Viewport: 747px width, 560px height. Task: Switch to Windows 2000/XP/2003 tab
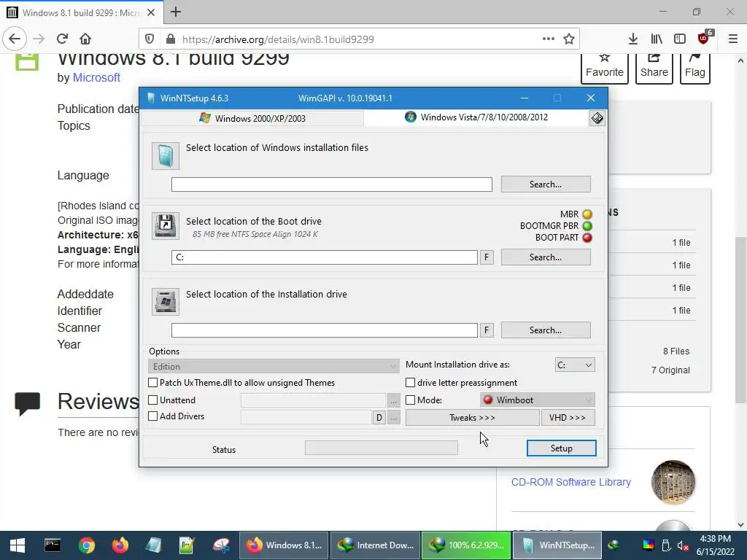pos(252,118)
